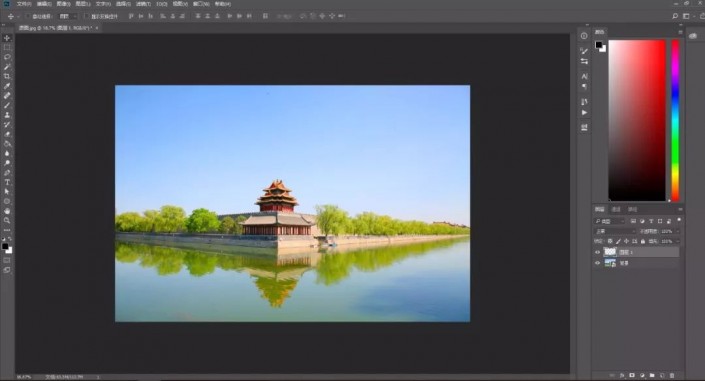Create a new layer with page icon
The height and width of the screenshot is (381, 705).
point(662,375)
